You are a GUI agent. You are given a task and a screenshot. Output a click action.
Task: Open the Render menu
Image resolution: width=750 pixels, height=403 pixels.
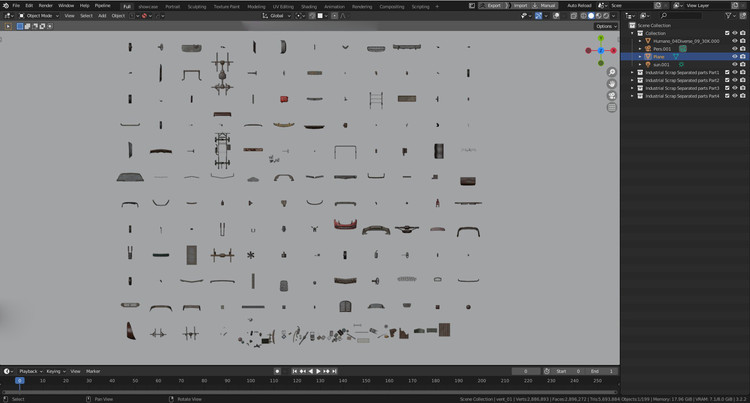pos(45,6)
